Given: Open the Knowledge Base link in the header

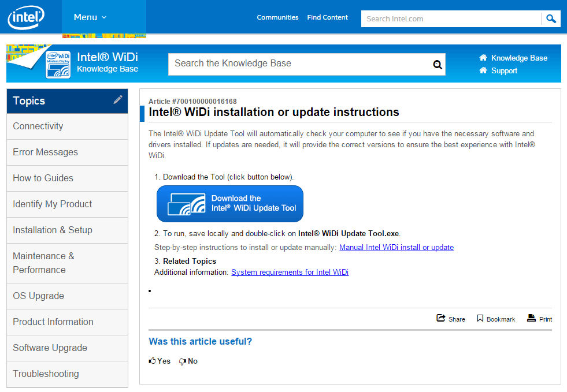Looking at the screenshot, I should 519,58.
